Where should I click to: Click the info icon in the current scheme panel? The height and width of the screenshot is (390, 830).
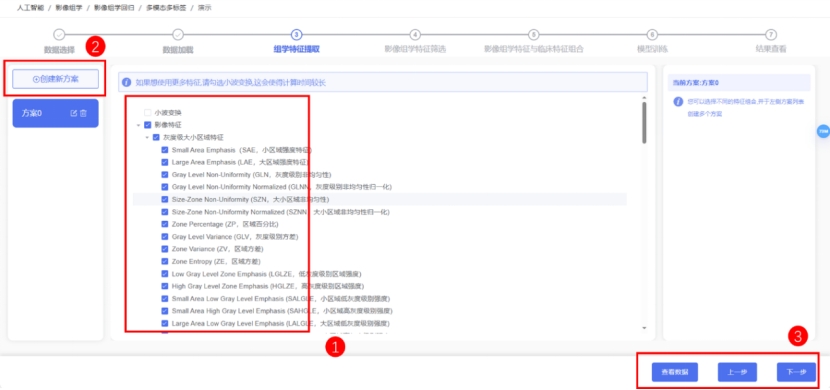pyautogui.click(x=678, y=102)
